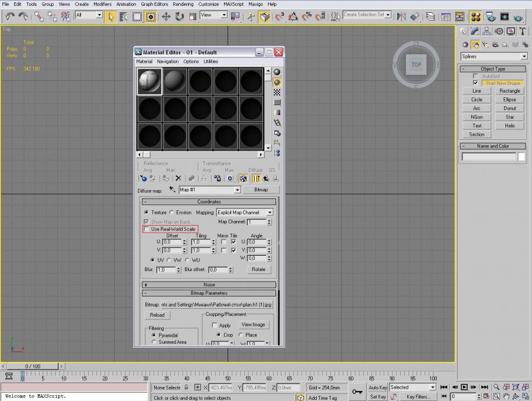Click the Quick Render teapot icon

tap(518, 17)
